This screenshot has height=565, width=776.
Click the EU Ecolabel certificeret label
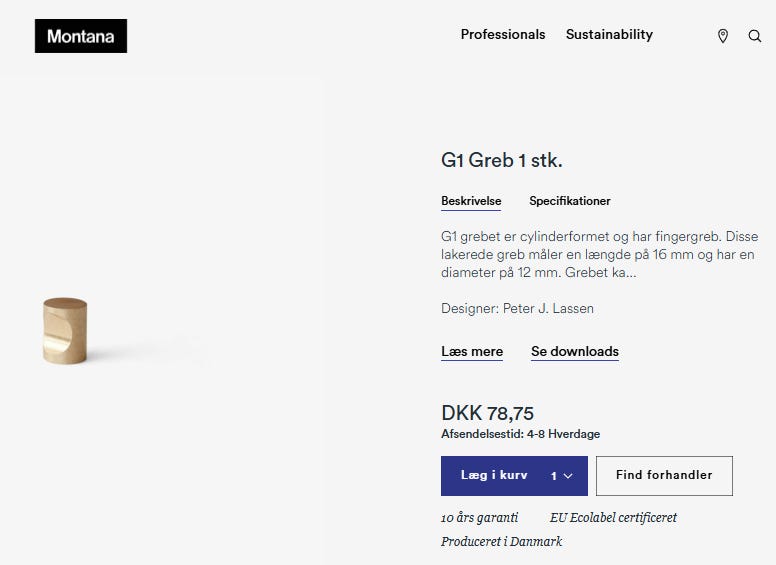click(x=613, y=518)
